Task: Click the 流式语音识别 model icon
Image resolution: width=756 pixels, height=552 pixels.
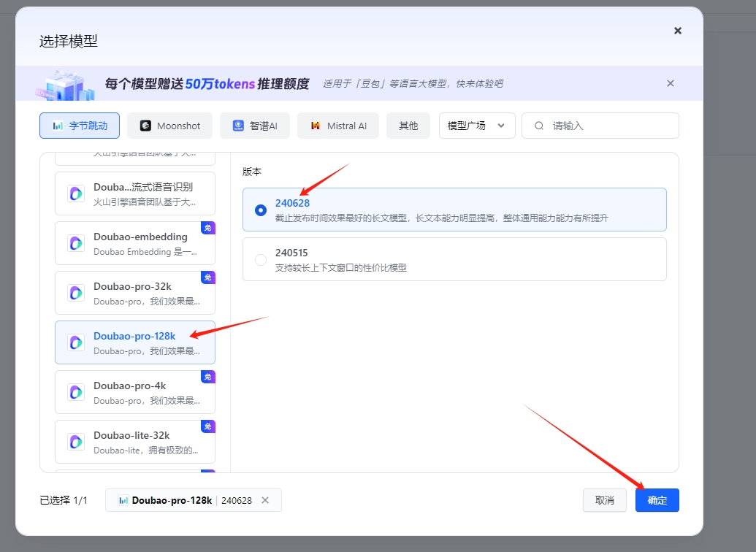Action: click(x=76, y=193)
